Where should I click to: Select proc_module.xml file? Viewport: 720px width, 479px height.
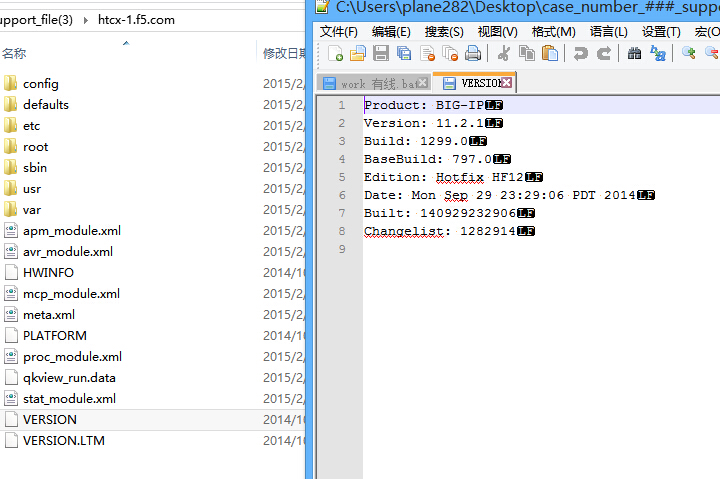(72, 357)
